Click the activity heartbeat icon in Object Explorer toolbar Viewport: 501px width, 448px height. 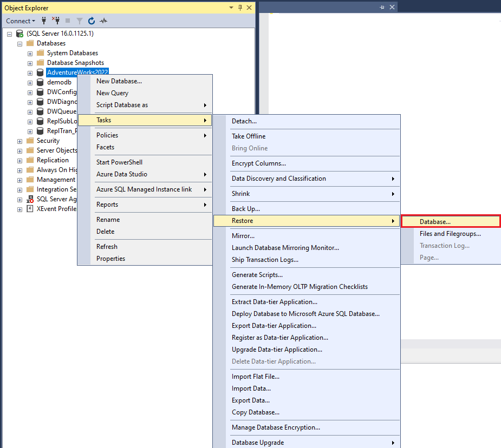point(103,21)
